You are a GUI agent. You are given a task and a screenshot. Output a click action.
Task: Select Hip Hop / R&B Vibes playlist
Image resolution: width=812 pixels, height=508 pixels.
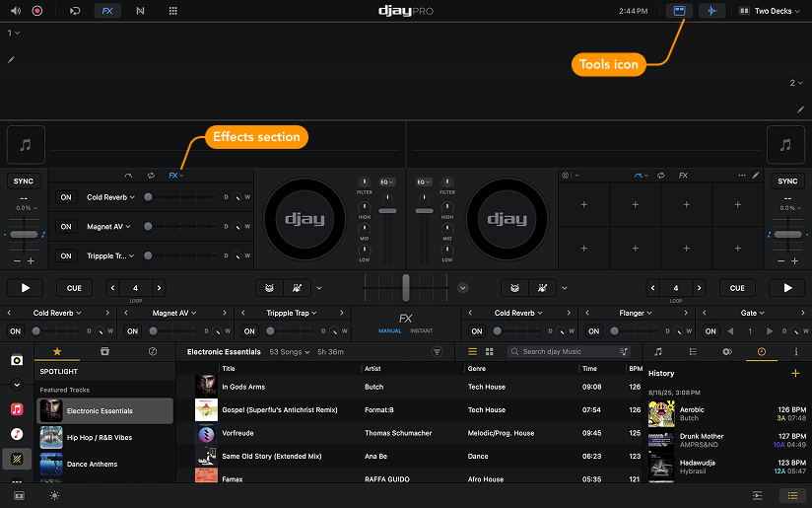click(x=105, y=437)
